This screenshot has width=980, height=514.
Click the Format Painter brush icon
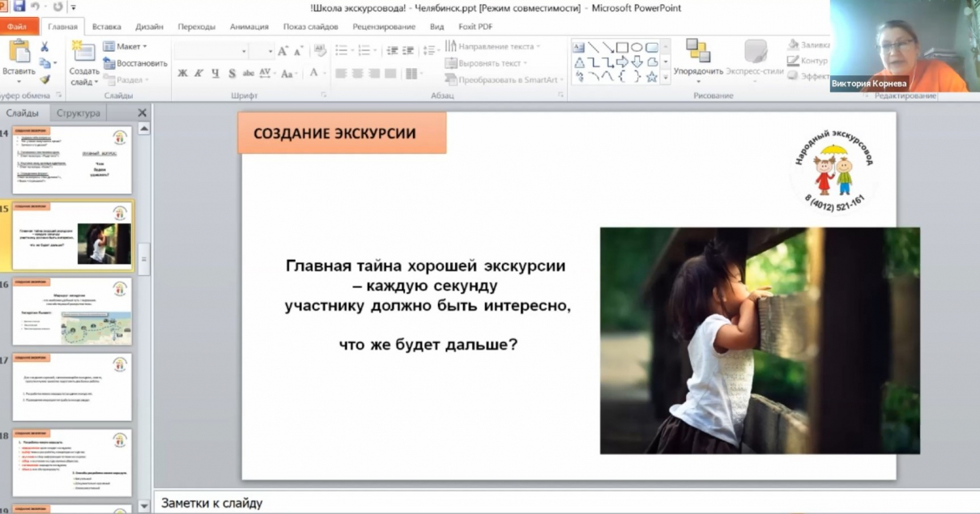pyautogui.click(x=45, y=79)
